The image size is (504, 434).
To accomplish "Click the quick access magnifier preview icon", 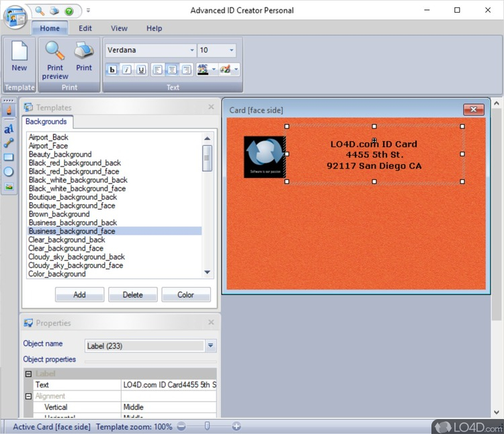I will pyautogui.click(x=40, y=11).
